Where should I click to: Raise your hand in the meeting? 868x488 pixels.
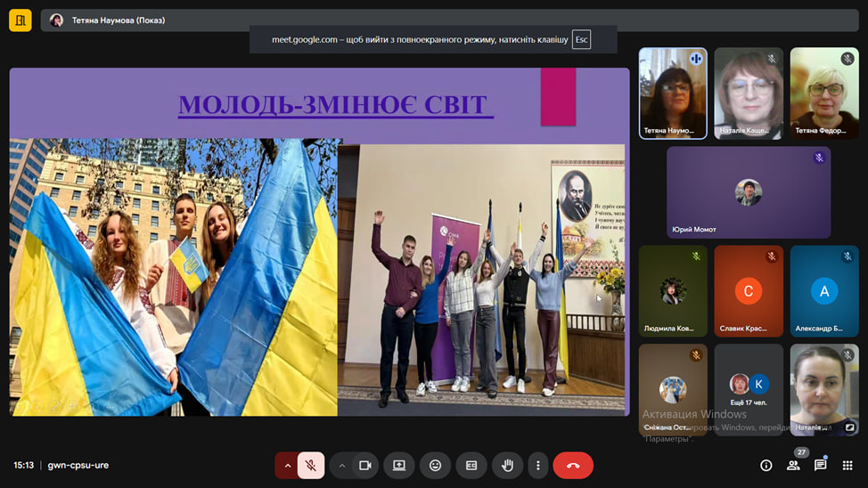click(507, 465)
